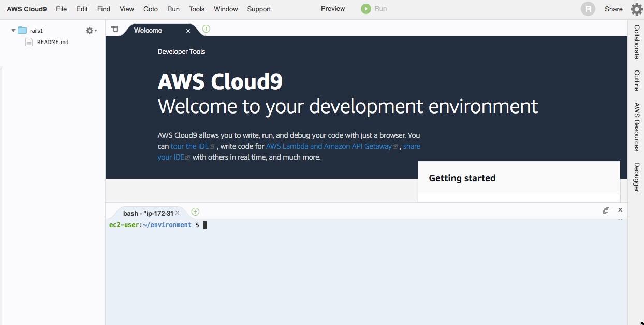Click the user avatar R icon
The height and width of the screenshot is (325, 644).
[588, 9]
